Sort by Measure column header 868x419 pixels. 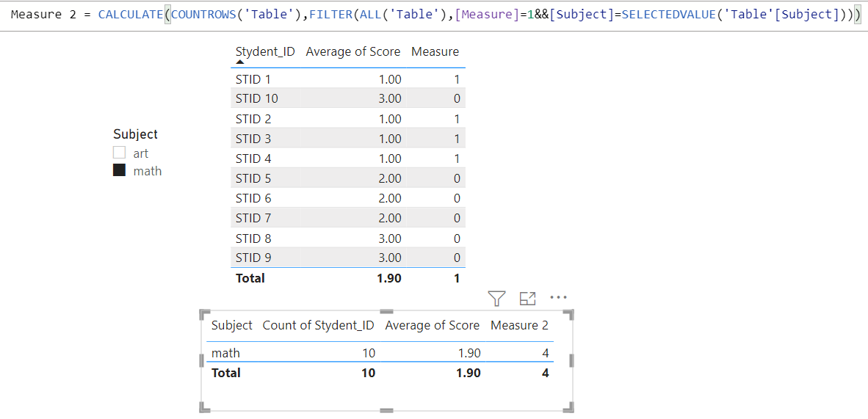435,51
